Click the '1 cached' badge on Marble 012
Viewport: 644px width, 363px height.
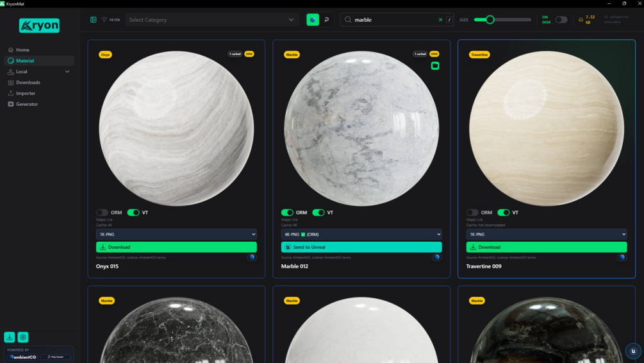click(420, 54)
